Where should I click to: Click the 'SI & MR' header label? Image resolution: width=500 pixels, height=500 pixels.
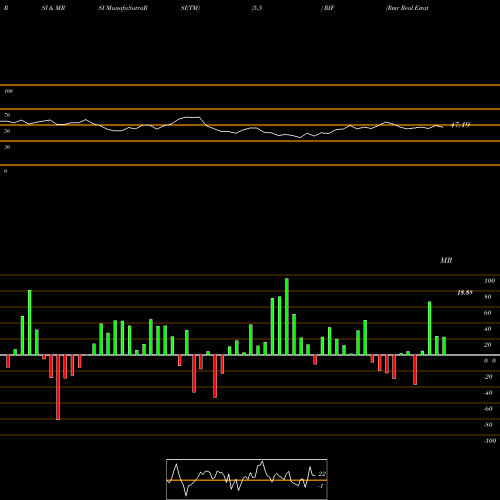[53, 8]
